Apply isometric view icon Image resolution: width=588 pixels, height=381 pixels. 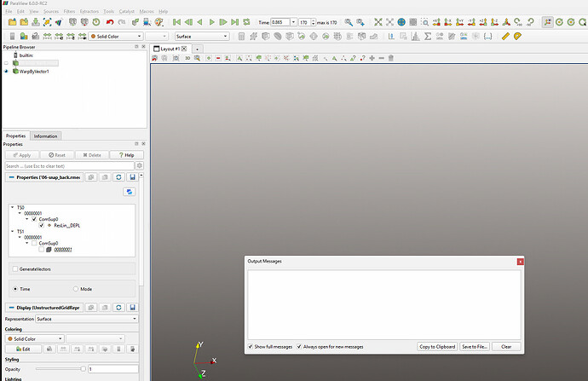[506, 22]
